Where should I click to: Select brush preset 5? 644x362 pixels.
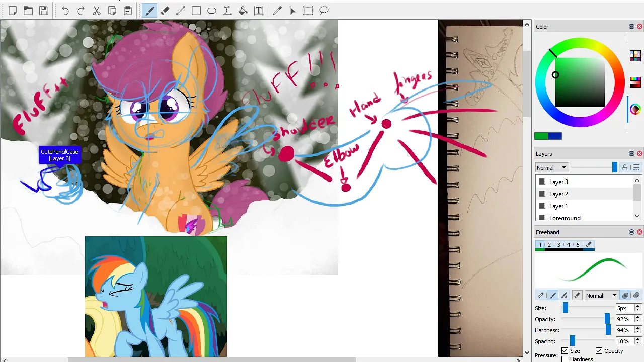(x=578, y=245)
